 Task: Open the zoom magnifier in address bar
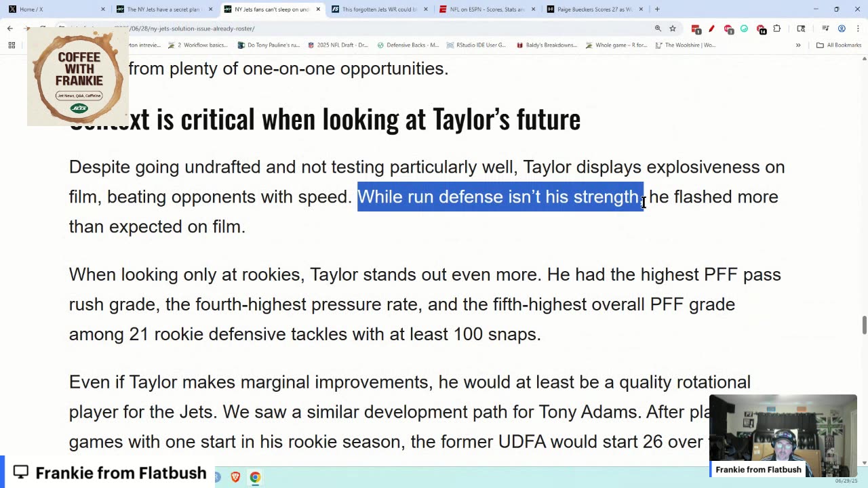(658, 28)
